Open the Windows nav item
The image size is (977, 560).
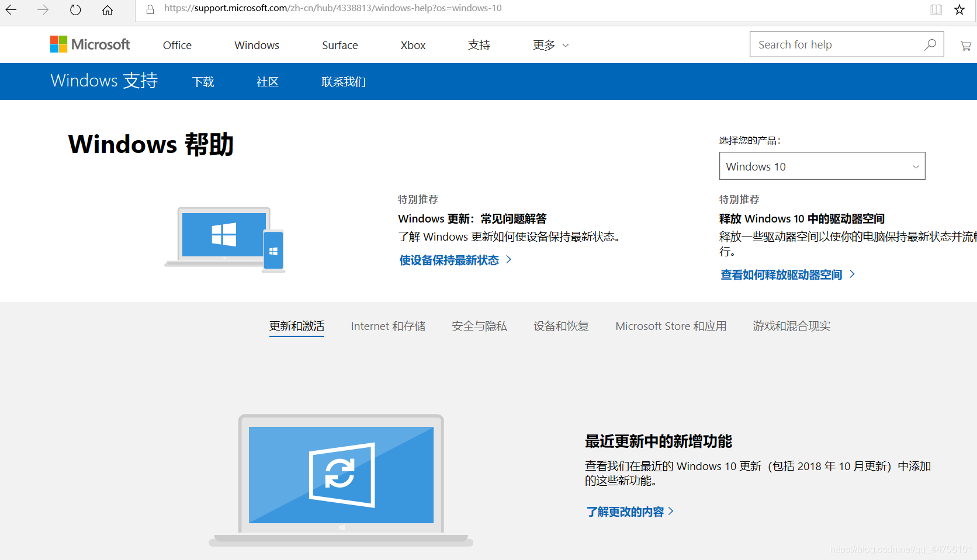(257, 45)
